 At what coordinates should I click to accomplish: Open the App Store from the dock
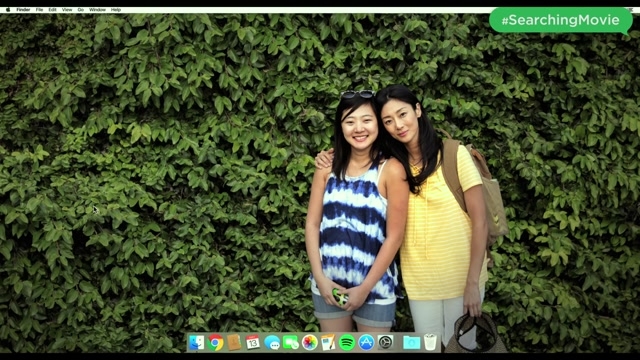[x=366, y=342]
